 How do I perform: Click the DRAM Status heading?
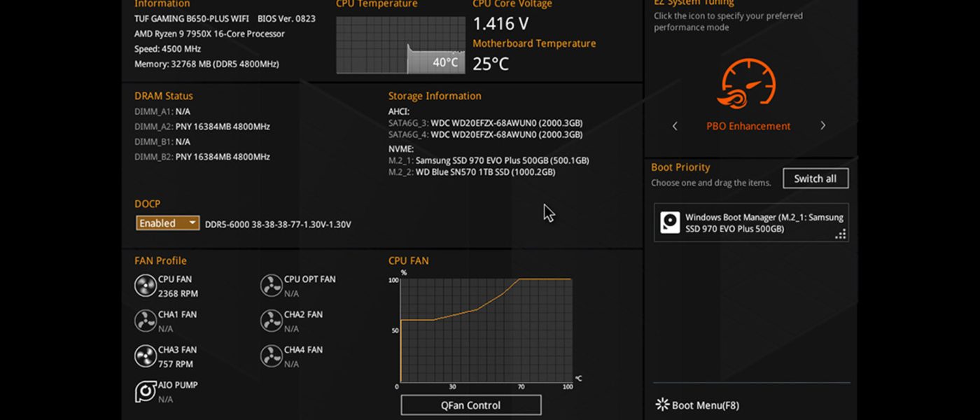pos(164,96)
